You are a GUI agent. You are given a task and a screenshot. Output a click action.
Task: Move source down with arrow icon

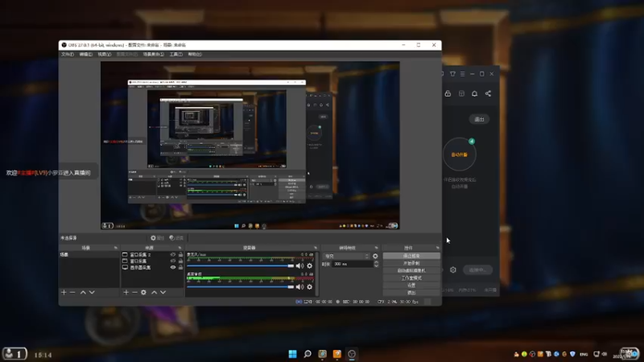point(163,292)
